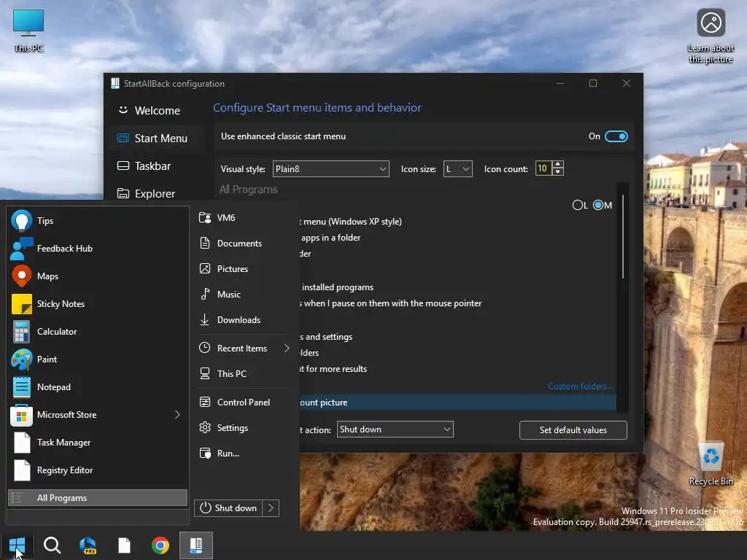The image size is (747, 560).
Task: Go to Taskbar section
Action: click(158, 166)
